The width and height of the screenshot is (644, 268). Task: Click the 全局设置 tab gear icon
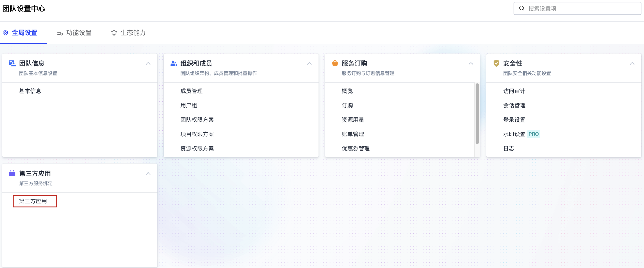pyautogui.click(x=5, y=33)
